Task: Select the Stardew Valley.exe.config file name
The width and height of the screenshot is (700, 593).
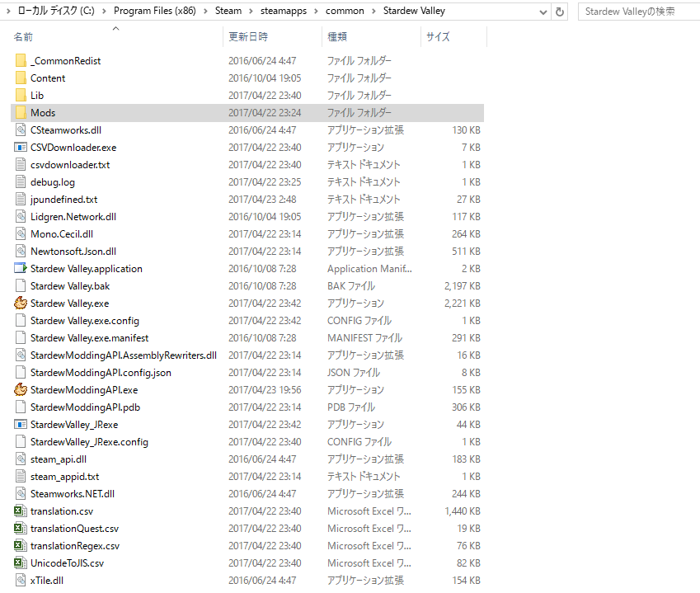Action: click(85, 321)
